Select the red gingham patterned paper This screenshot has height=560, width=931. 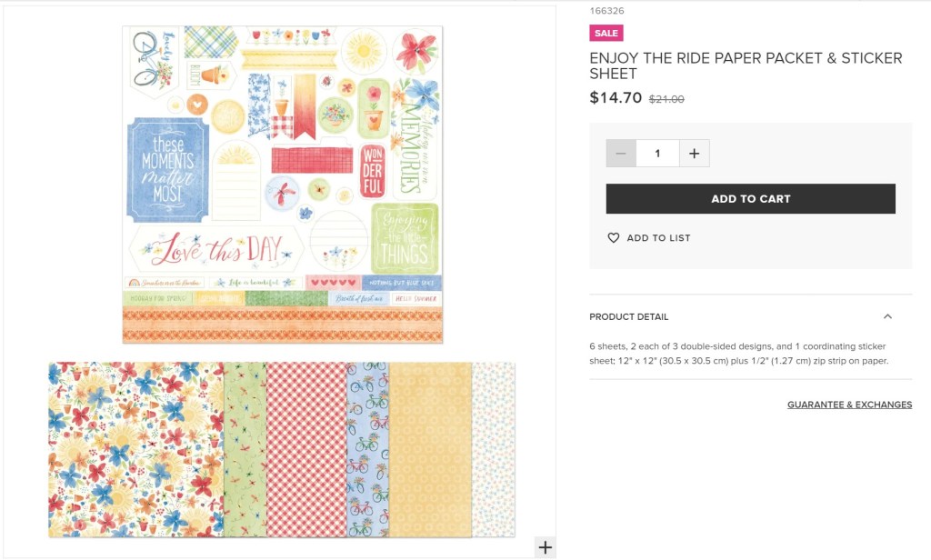305,449
